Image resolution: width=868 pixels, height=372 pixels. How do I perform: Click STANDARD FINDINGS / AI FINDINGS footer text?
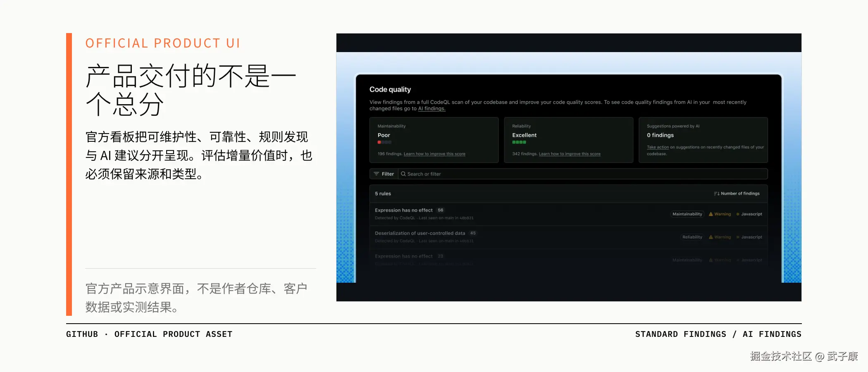(x=718, y=334)
